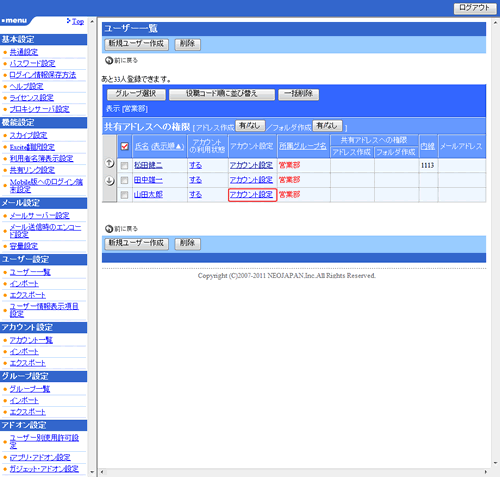Screen dimensions: 500x477
Task: Click the bottom 前に戻る back icon
Action: click(109, 229)
